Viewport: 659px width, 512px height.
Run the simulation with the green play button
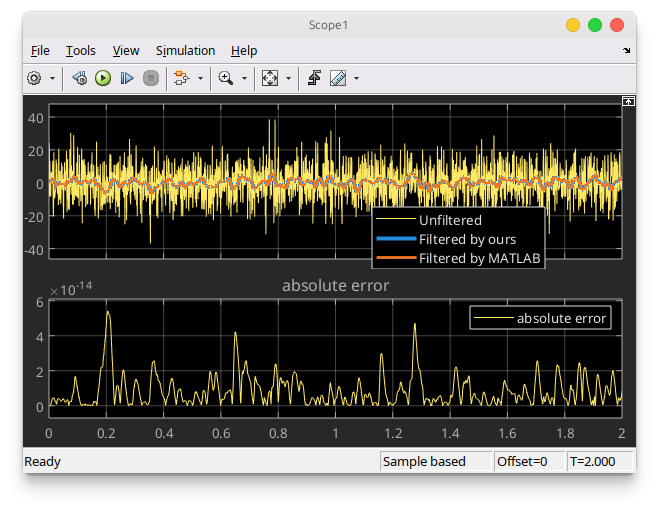coord(103,78)
